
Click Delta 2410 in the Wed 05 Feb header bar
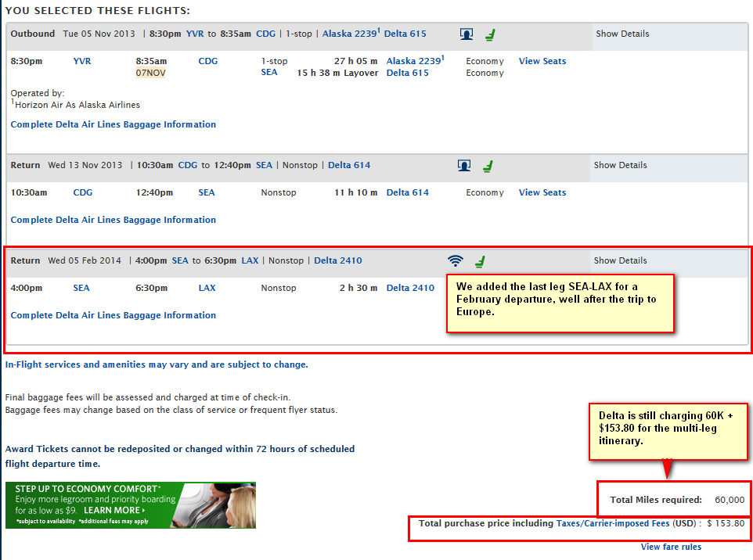pos(338,260)
